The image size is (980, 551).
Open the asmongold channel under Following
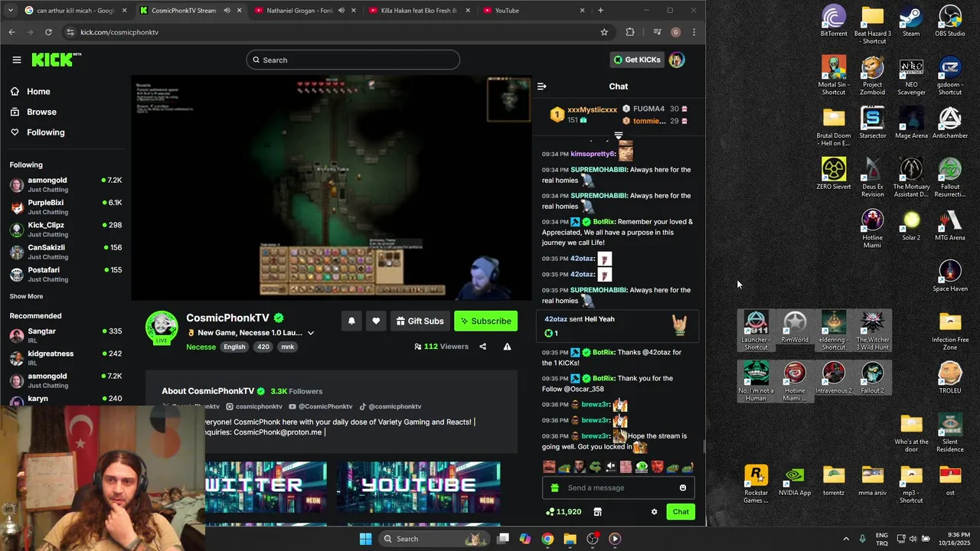[66, 184]
